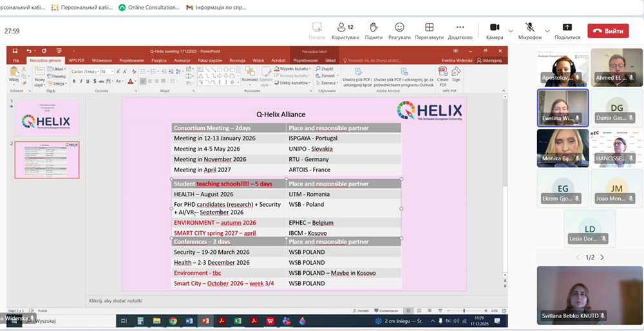The height and width of the screenshot is (331, 644).
Task: Click the Word icon in the taskbar
Action: pyautogui.click(x=189, y=320)
